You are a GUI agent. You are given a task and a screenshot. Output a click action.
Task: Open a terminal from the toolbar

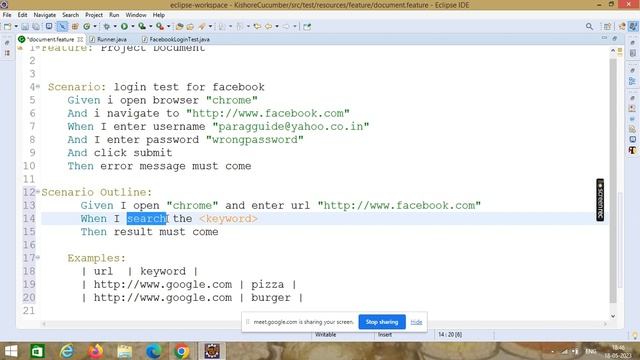[x=49, y=27]
